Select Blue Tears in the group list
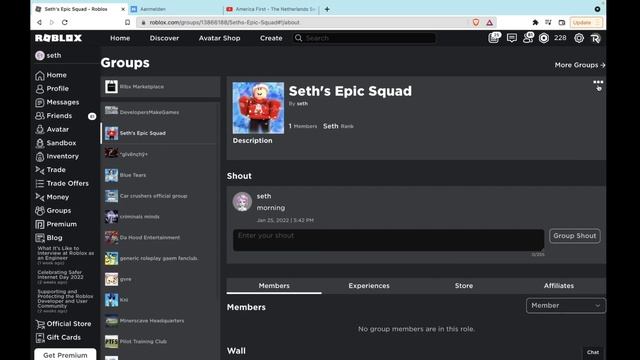Image resolution: width=640 pixels, height=360 pixels. pyautogui.click(x=159, y=175)
